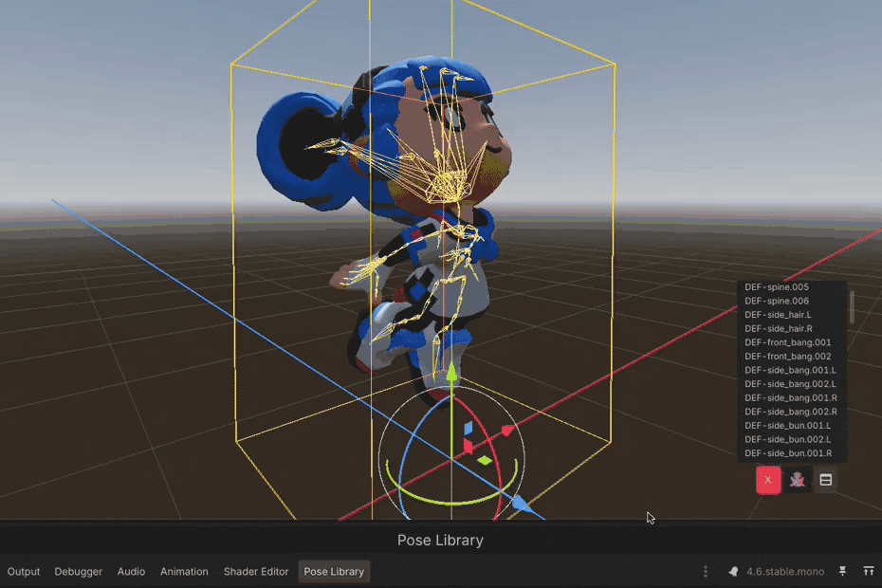Image resolution: width=882 pixels, height=588 pixels.
Task: Click the list layout icon button
Action: (826, 480)
